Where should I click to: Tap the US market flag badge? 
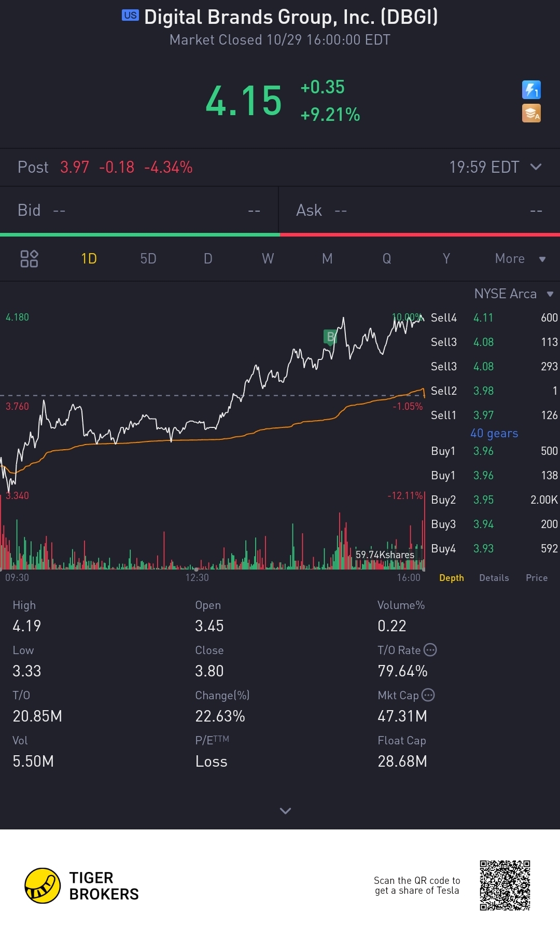(130, 16)
